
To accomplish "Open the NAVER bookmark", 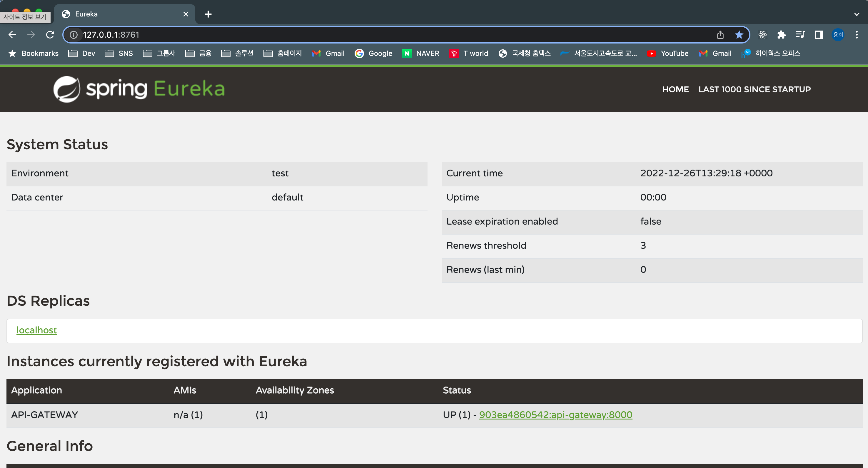I will pyautogui.click(x=420, y=53).
